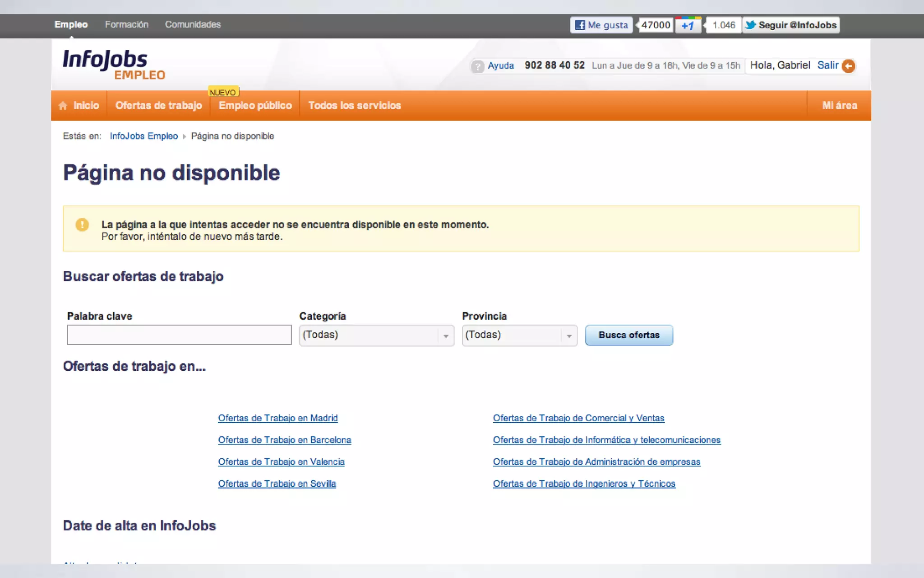Open the Provincia dropdown

(x=519, y=336)
